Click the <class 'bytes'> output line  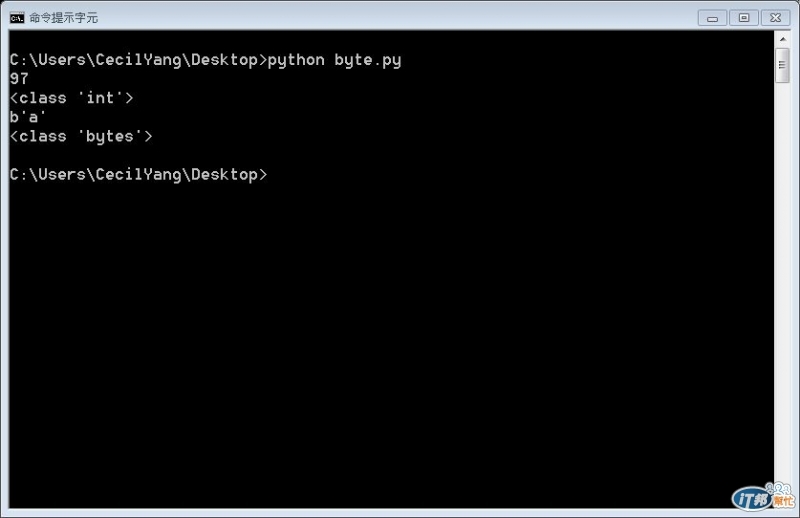pyautogui.click(x=81, y=137)
